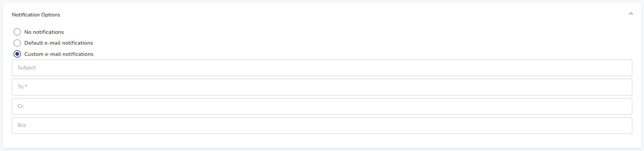Click the word "Notification" in the panel title
The width and height of the screenshot is (644, 151).
click(x=26, y=15)
